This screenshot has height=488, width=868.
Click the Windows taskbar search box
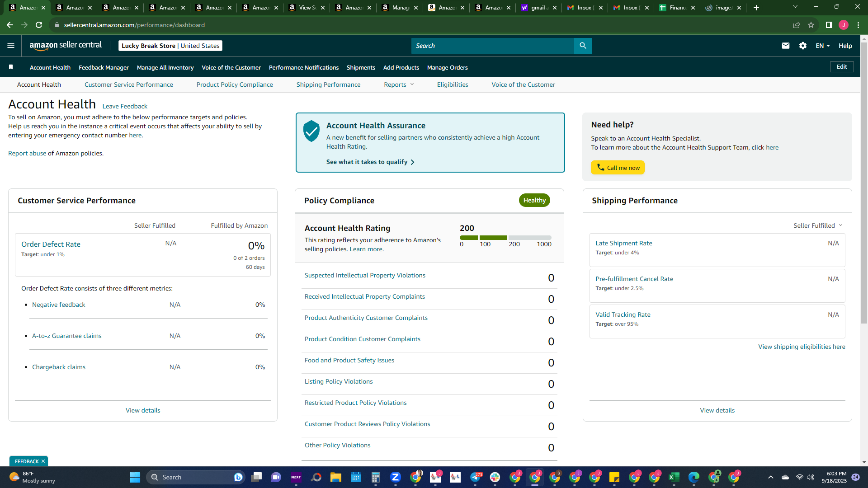[x=196, y=477]
